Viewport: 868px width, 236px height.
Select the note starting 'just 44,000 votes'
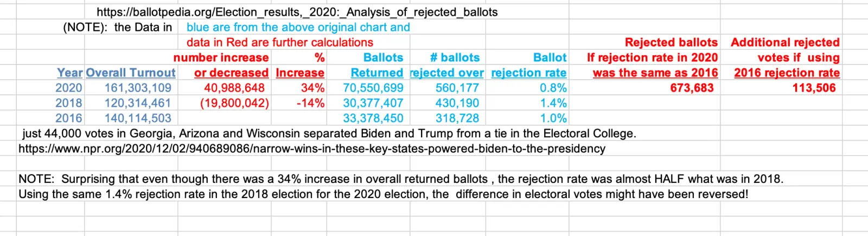[329, 133]
